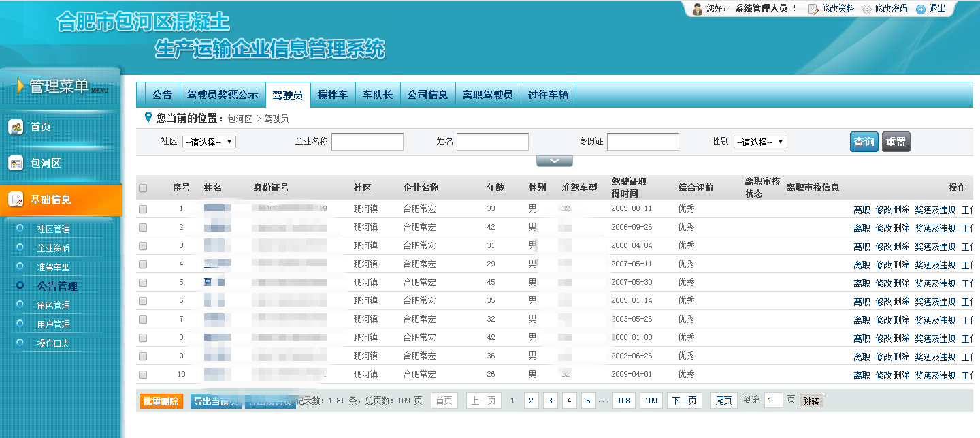This screenshot has width=980, height=438.
Task: Select the 驾驶员 tab
Action: (x=288, y=95)
